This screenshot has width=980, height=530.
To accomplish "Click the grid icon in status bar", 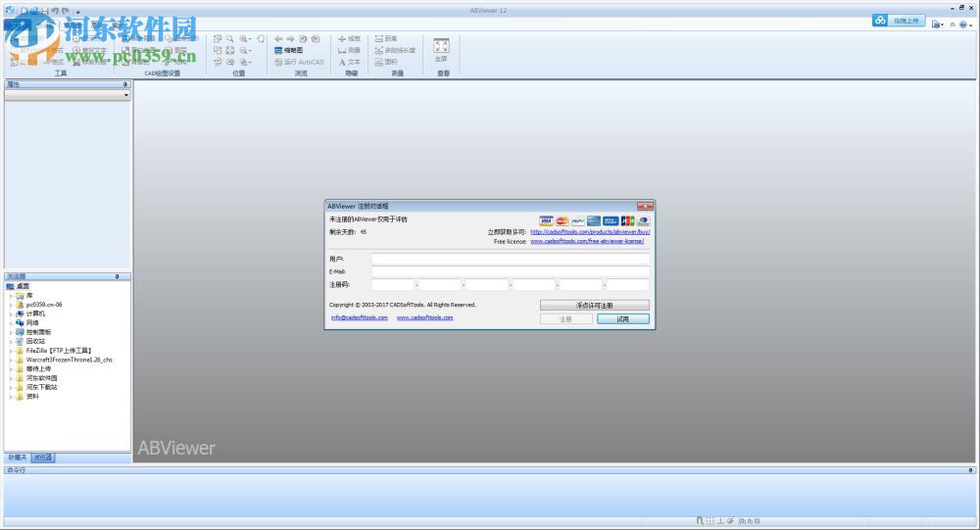I will (x=710, y=520).
